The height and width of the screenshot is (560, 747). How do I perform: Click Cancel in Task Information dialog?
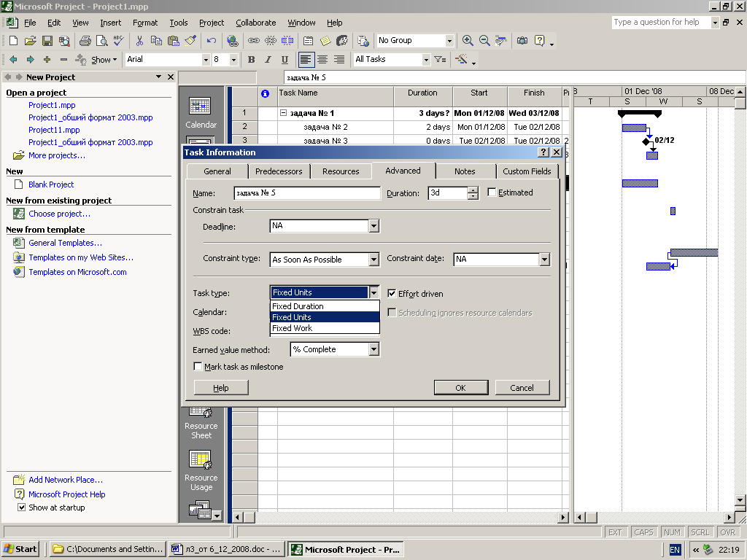[522, 388]
